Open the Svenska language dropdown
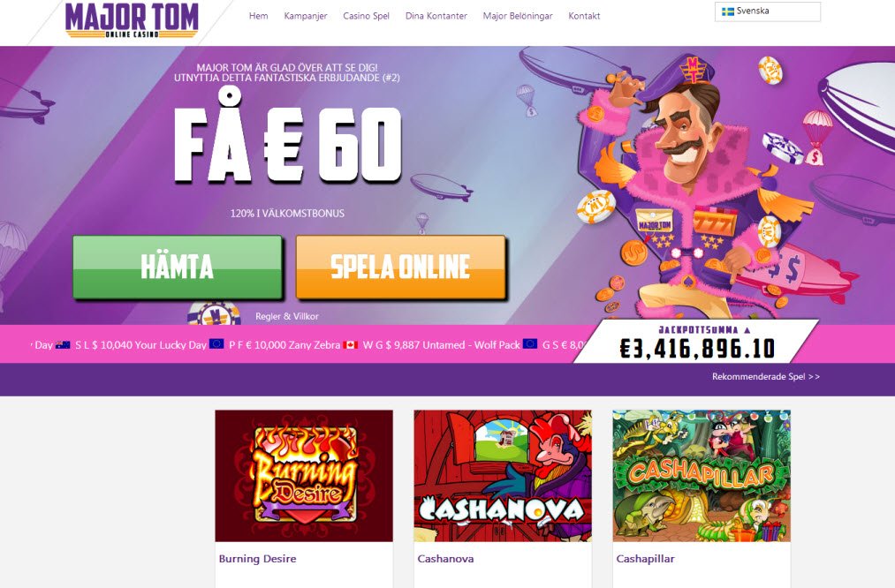Viewport: 895px width, 588px height. [768, 11]
